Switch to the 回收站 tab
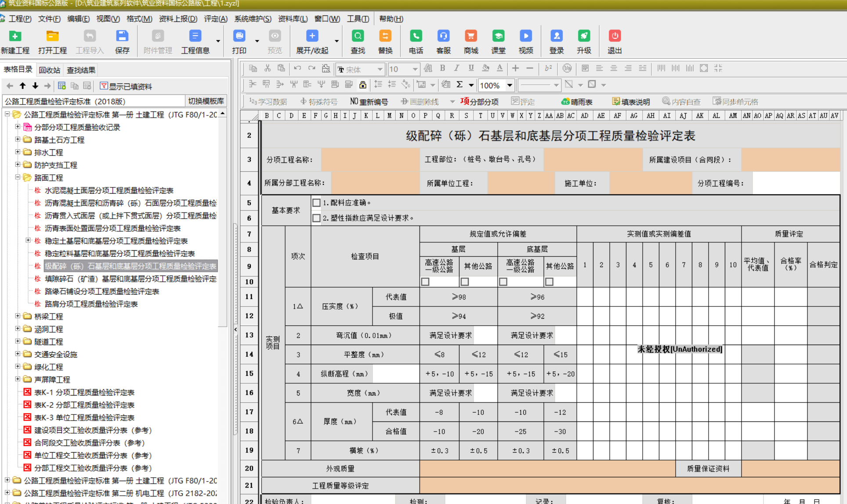847x504 pixels. click(49, 70)
